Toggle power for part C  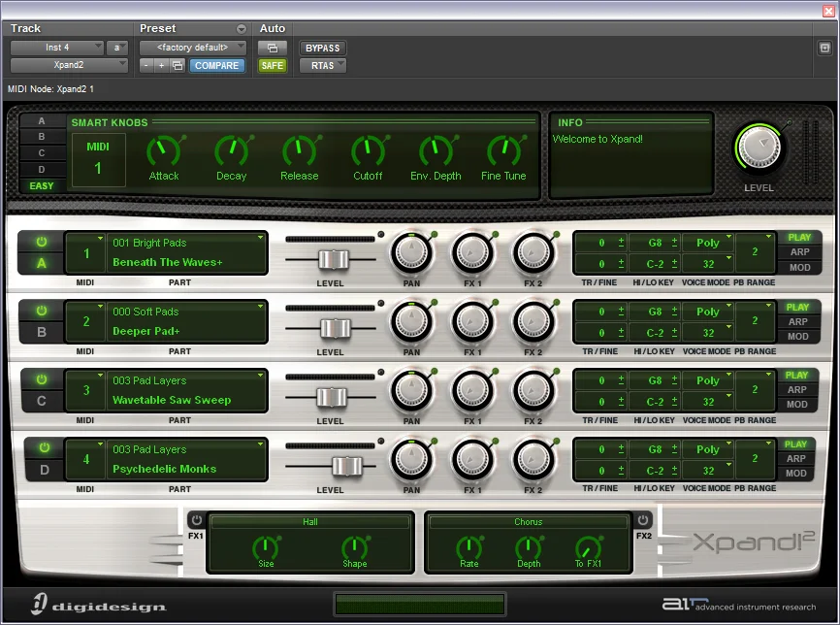[x=42, y=379]
